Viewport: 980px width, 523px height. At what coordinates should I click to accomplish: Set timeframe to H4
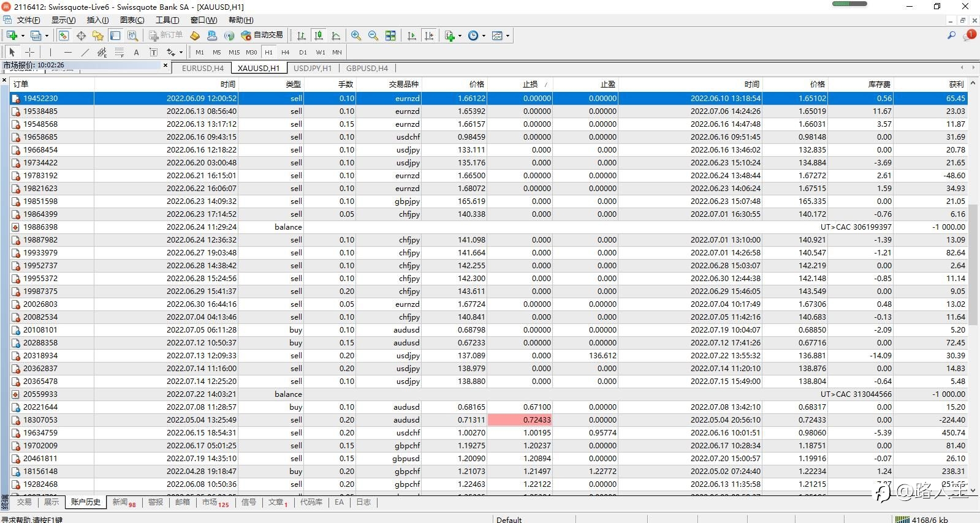click(x=285, y=52)
